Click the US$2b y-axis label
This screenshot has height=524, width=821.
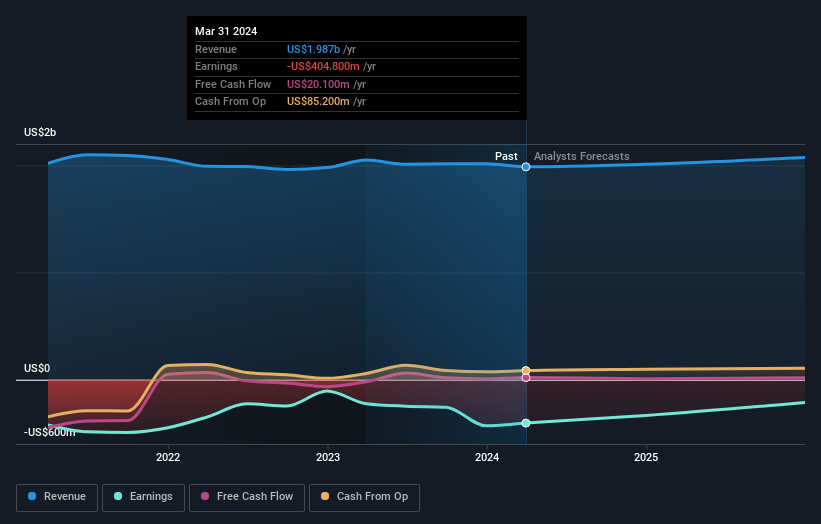pos(40,132)
